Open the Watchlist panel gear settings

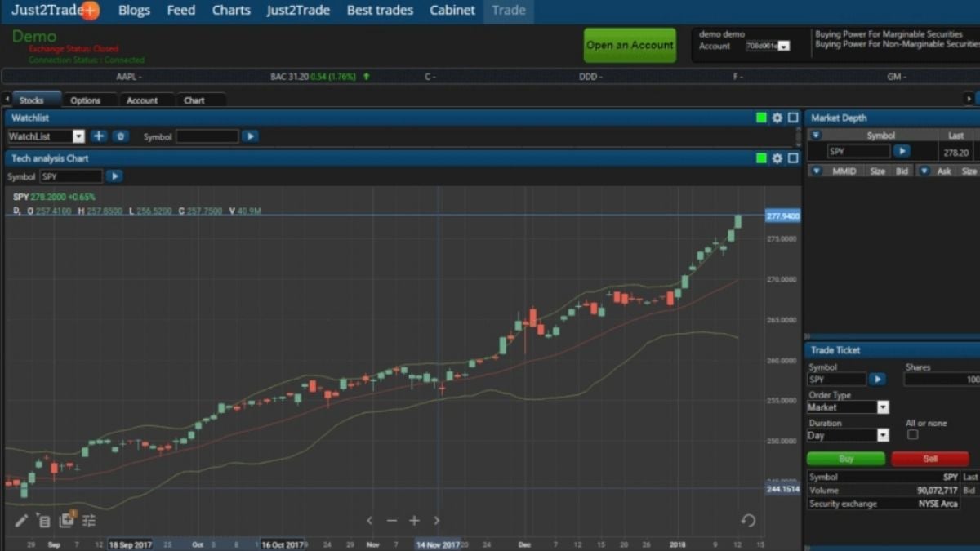point(777,118)
